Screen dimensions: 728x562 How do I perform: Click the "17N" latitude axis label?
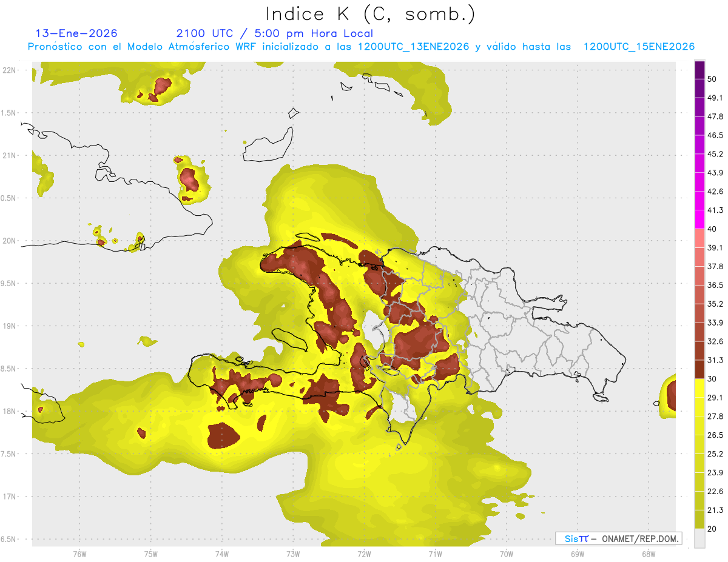10,497
